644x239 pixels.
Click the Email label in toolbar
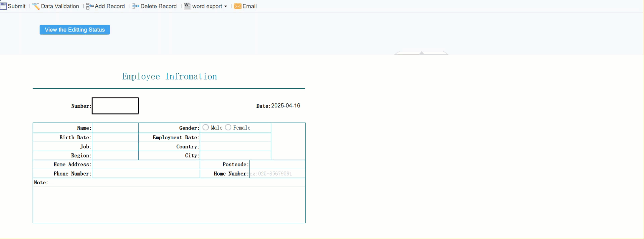250,6
